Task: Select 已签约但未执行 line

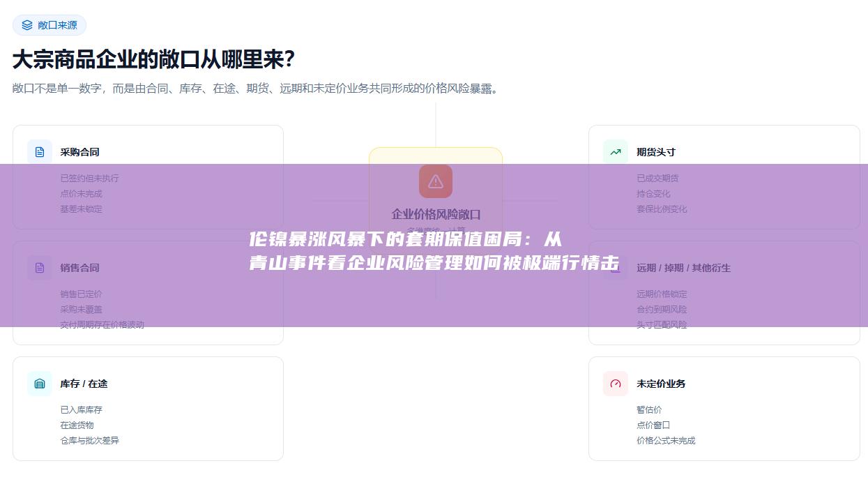Action: pos(90,178)
